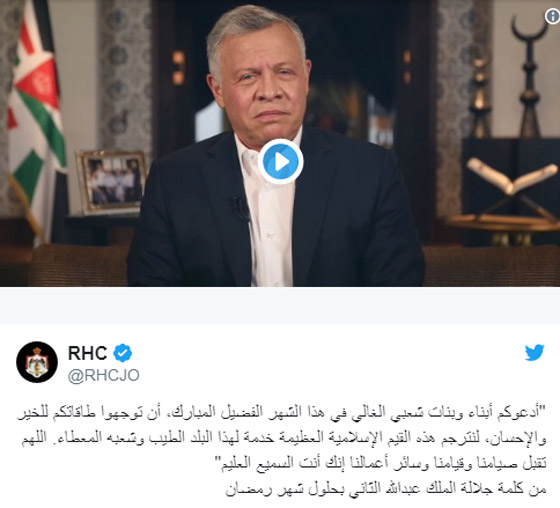
Task: Click the tweet's first line of Arabic text
Action: point(282,412)
